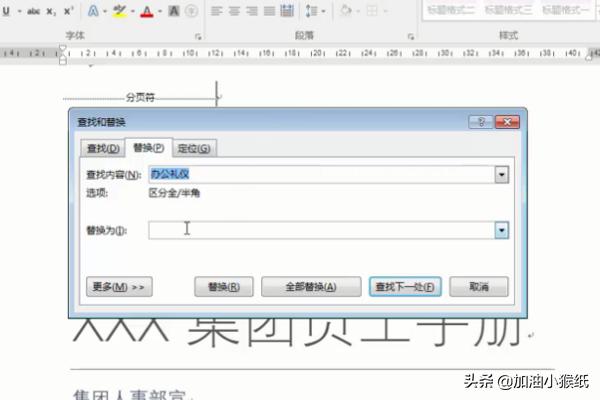Toggle underline formatting

pyautogui.click(x=6, y=11)
